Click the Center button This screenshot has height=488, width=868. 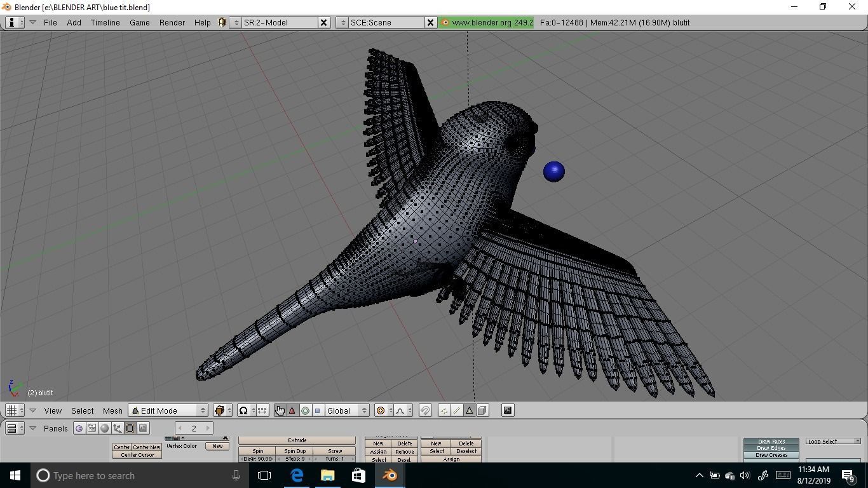[122, 447]
